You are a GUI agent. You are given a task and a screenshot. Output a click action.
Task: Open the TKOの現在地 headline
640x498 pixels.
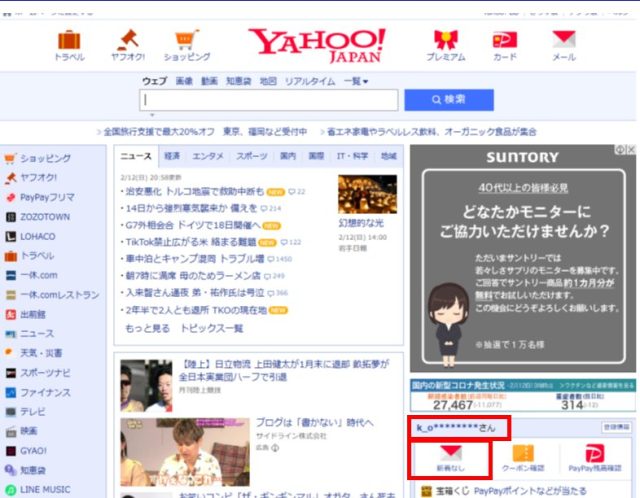click(196, 310)
